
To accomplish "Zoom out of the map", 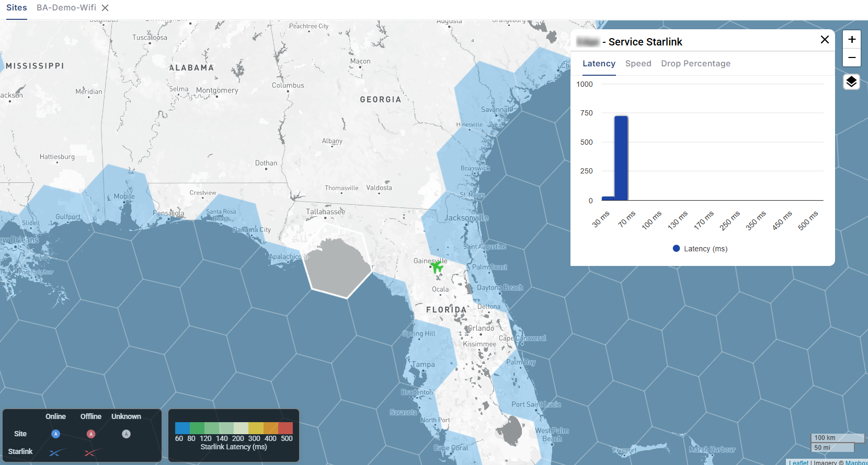I will click(x=852, y=57).
